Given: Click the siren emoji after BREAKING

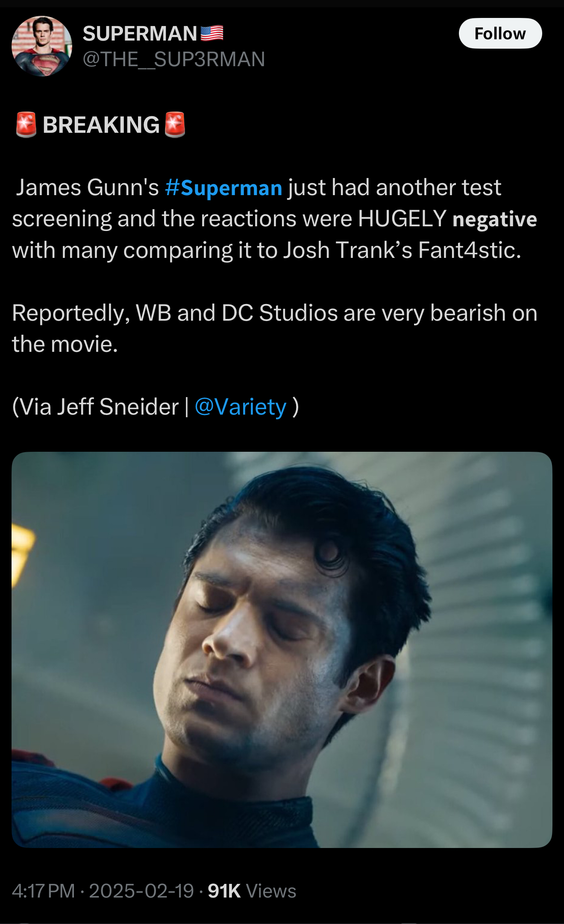Looking at the screenshot, I should 175,125.
